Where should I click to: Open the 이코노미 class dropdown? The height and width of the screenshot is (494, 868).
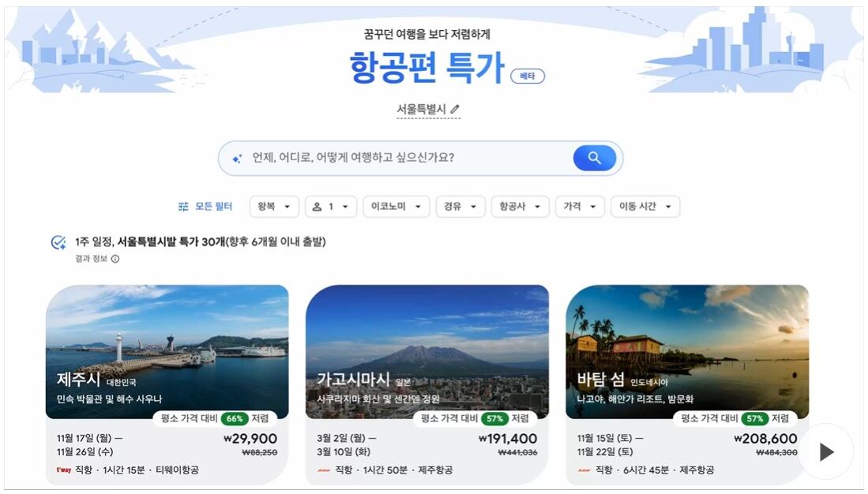tap(396, 206)
